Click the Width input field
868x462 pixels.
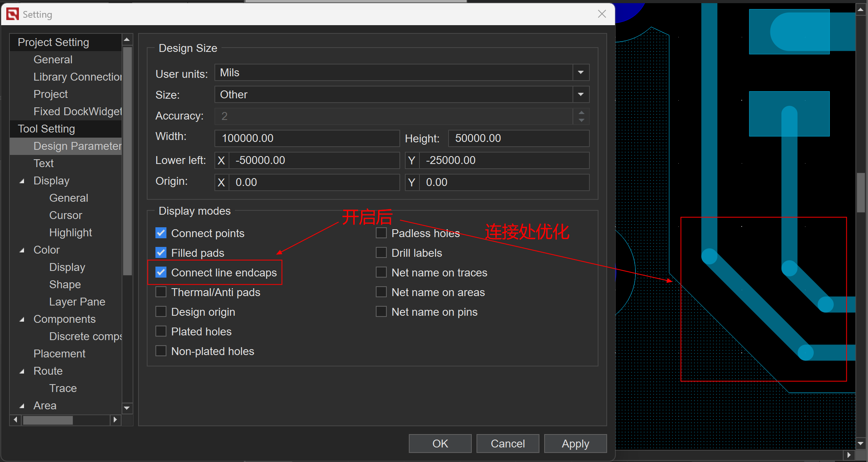pos(307,138)
